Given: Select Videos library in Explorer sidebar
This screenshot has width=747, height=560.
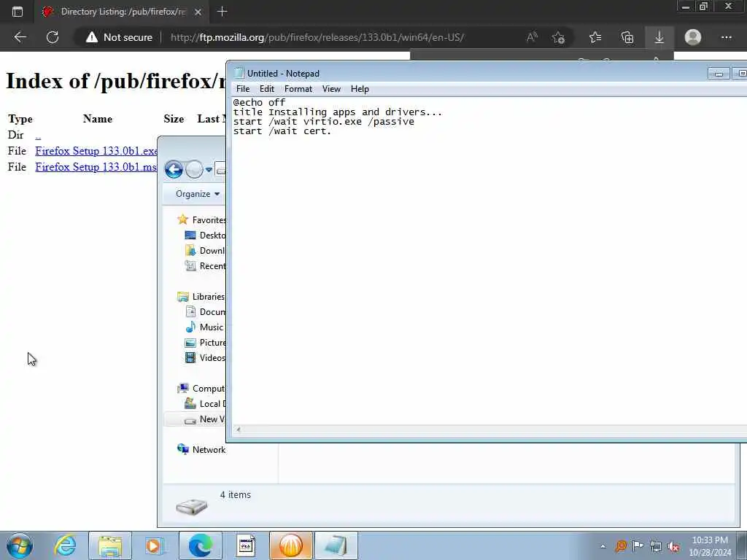Looking at the screenshot, I should [x=205, y=357].
